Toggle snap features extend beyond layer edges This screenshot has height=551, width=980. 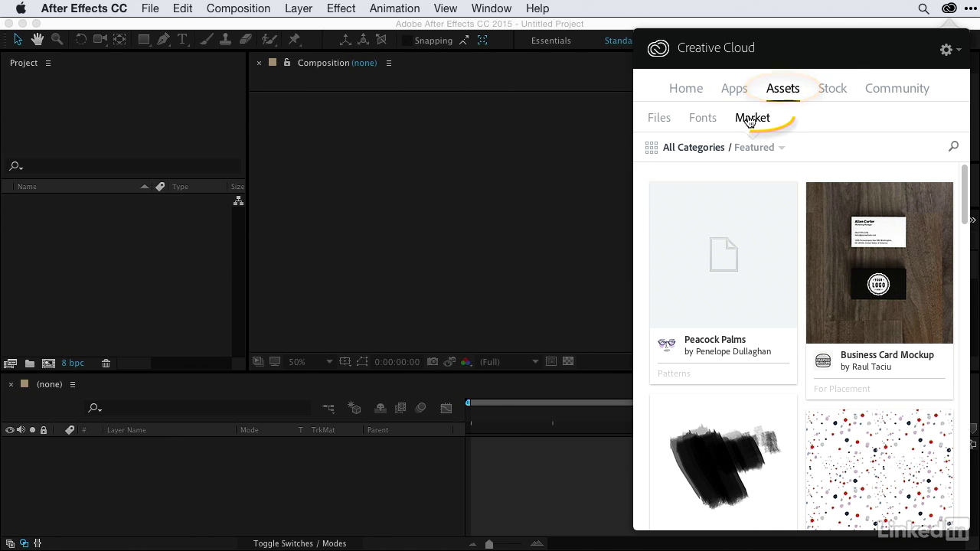[x=464, y=41]
